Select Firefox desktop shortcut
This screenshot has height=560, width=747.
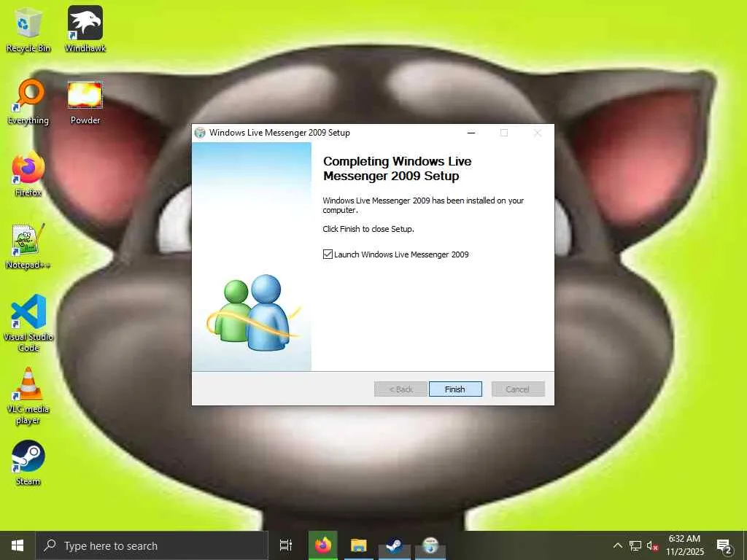click(x=28, y=174)
